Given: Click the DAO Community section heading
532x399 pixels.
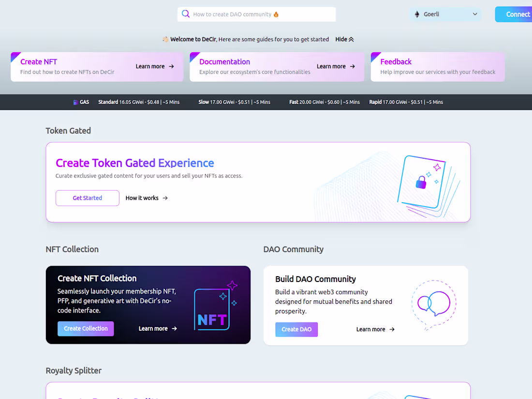Looking at the screenshot, I should click(294, 250).
